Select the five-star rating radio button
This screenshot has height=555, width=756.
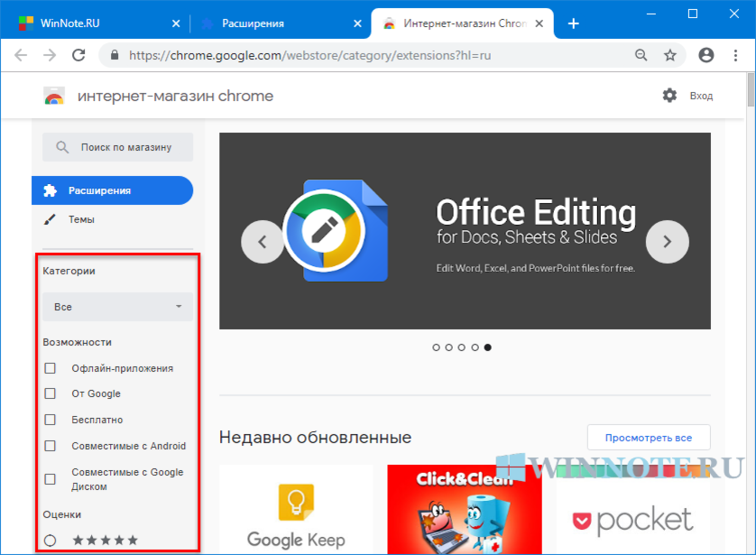tap(51, 541)
